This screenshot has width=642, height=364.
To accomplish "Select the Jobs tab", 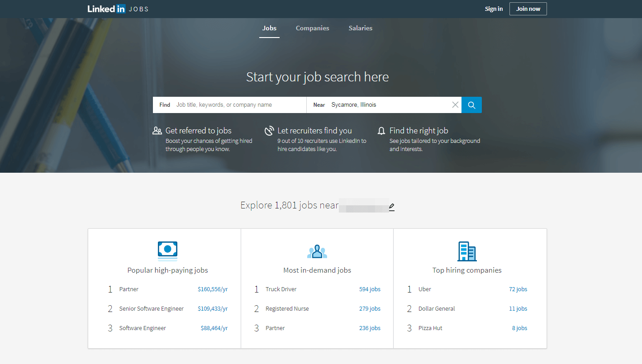I will pyautogui.click(x=269, y=28).
